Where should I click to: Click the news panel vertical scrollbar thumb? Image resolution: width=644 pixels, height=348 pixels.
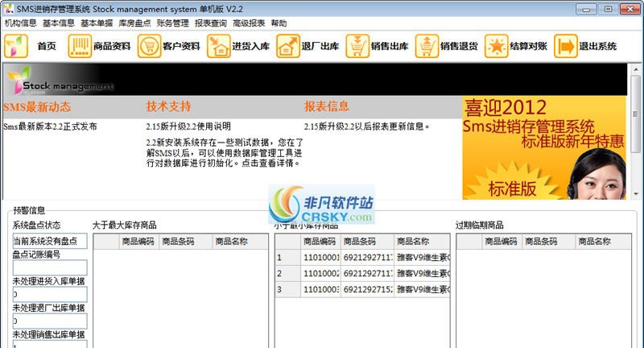(x=635, y=114)
